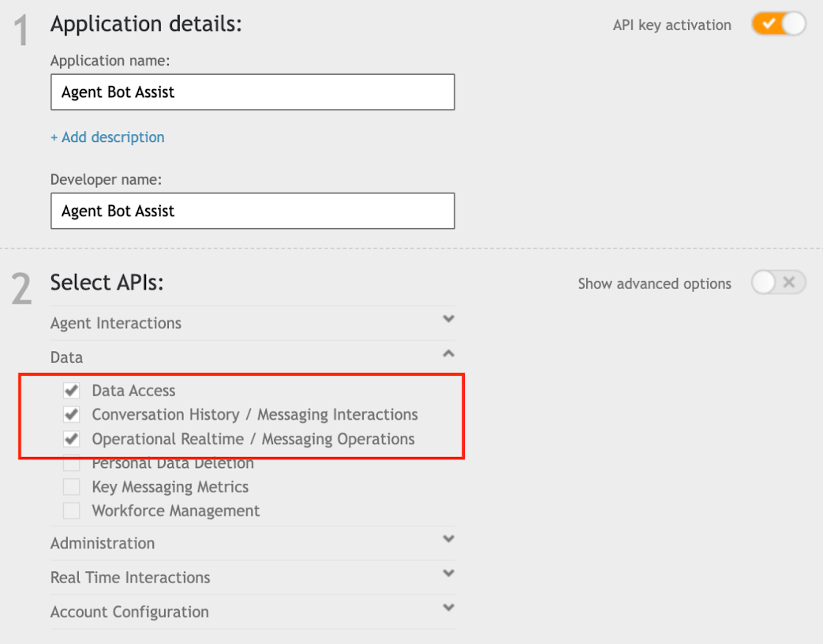Check the Personal Data Deletion checkbox

click(71, 464)
